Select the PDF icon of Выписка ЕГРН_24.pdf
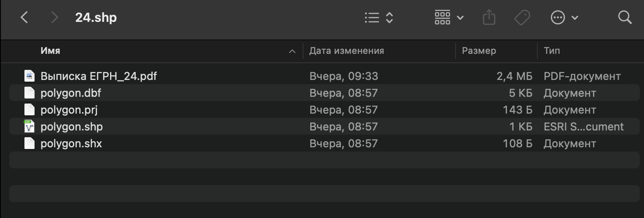The height and width of the screenshot is (218, 644). tap(29, 76)
